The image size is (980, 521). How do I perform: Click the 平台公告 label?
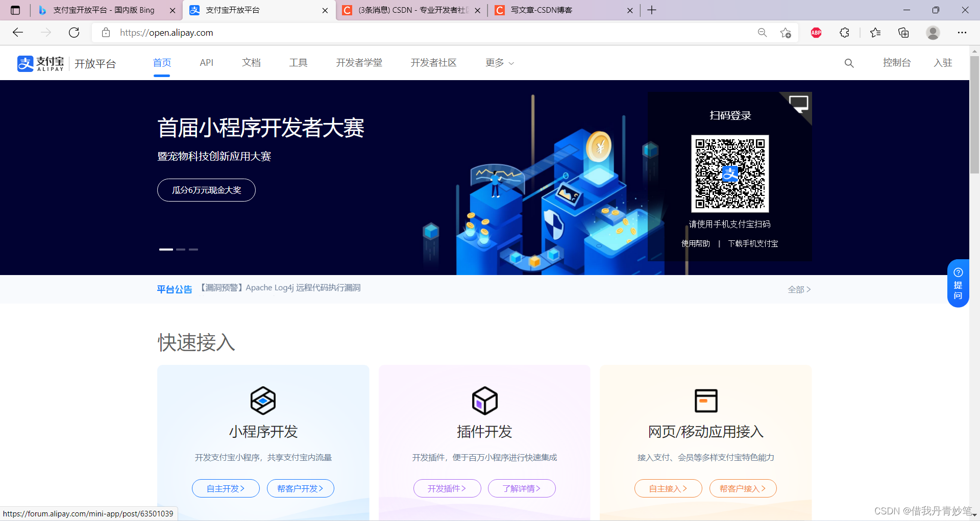[x=175, y=289]
